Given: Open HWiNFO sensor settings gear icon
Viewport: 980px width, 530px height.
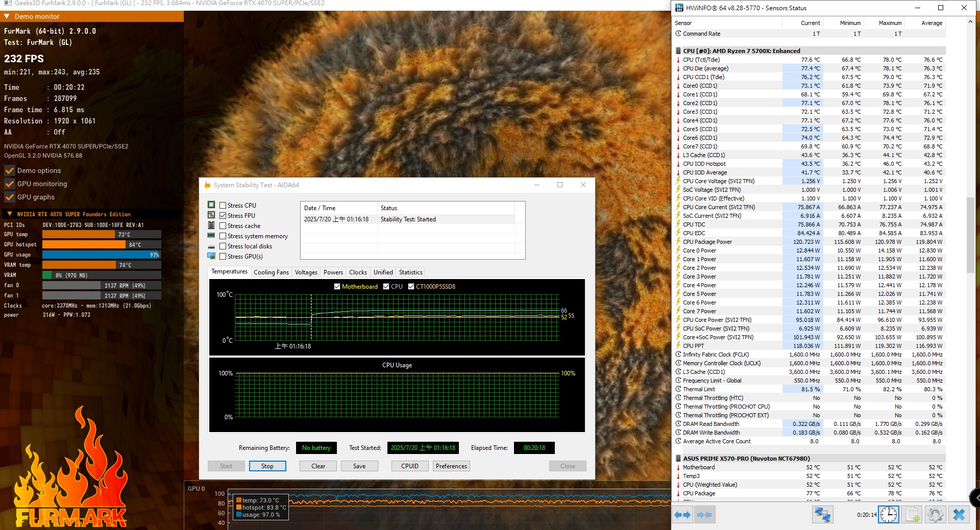Looking at the screenshot, I should pyautogui.click(x=936, y=515).
